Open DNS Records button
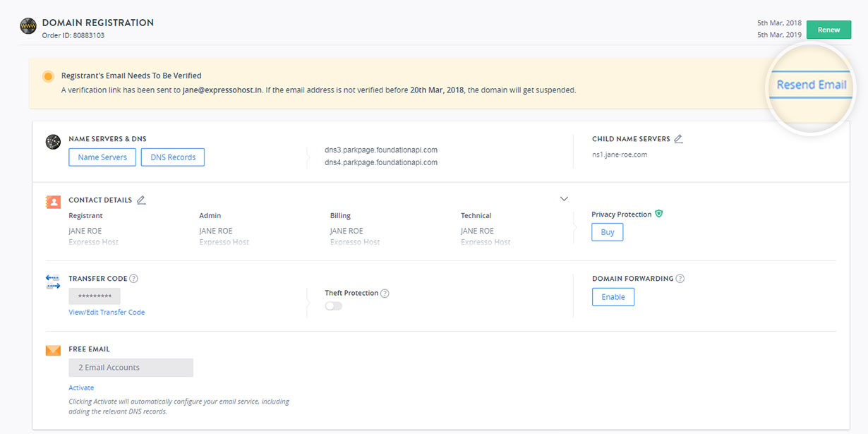868x434 pixels. pos(173,157)
